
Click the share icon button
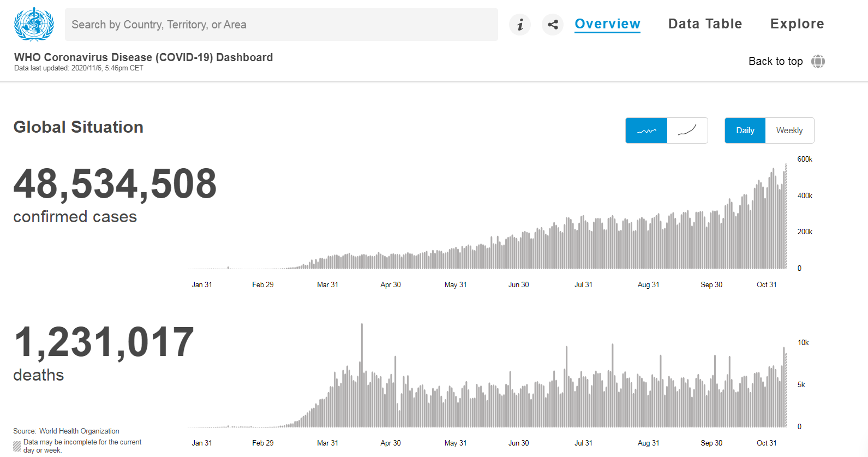pos(553,25)
